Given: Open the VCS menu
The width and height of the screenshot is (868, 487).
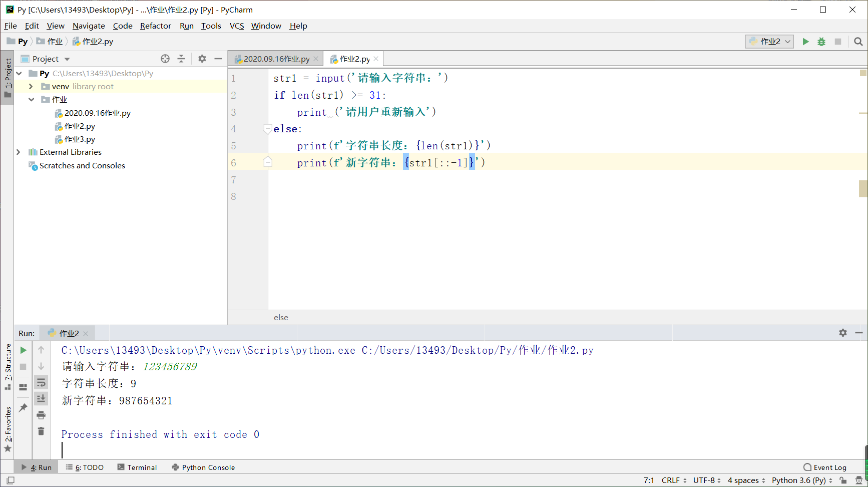Looking at the screenshot, I should click(x=237, y=26).
